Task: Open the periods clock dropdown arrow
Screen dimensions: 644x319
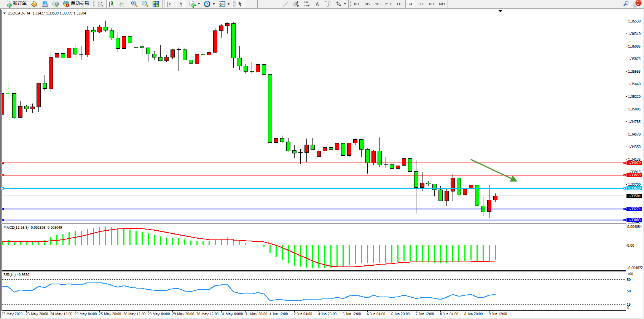Action: 214,4
